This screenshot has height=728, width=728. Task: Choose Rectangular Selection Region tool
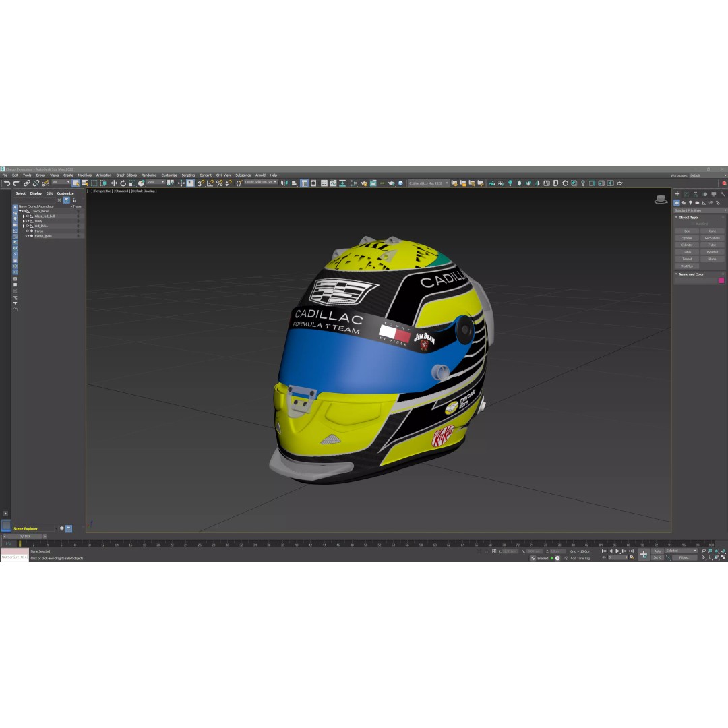[x=94, y=183]
